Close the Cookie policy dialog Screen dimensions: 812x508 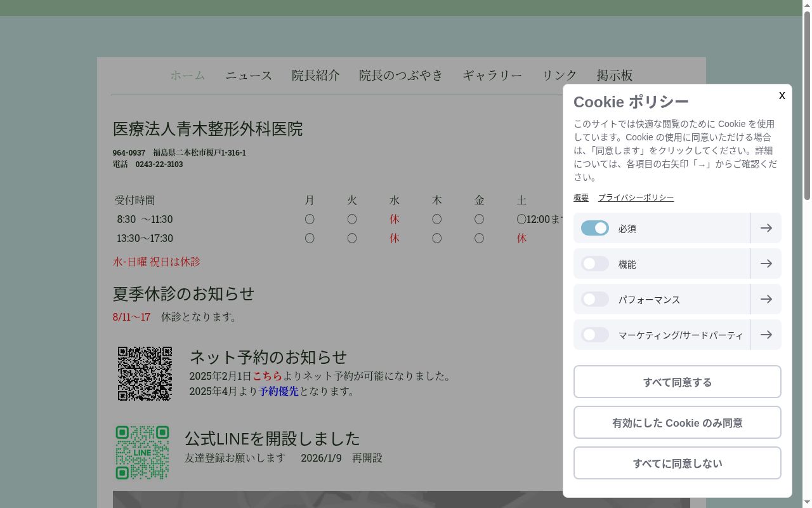coord(782,95)
